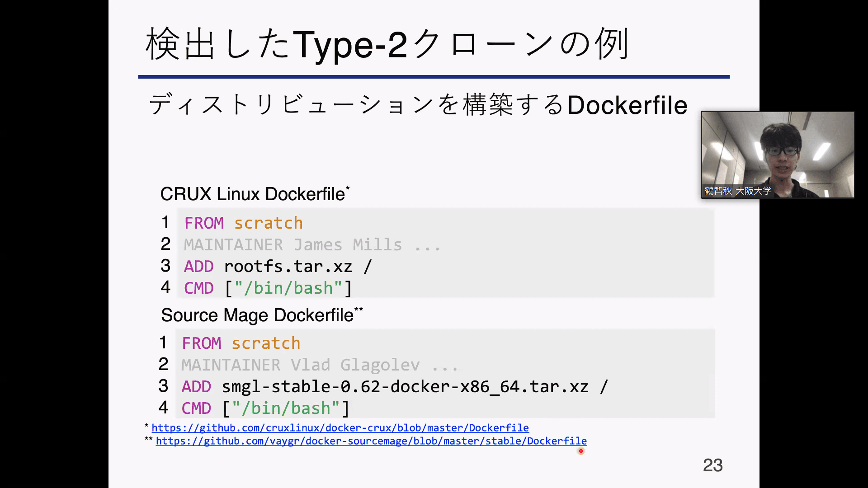The height and width of the screenshot is (488, 868).
Task: Click the subtitle ending with Dockerfile
Action: coord(418,105)
